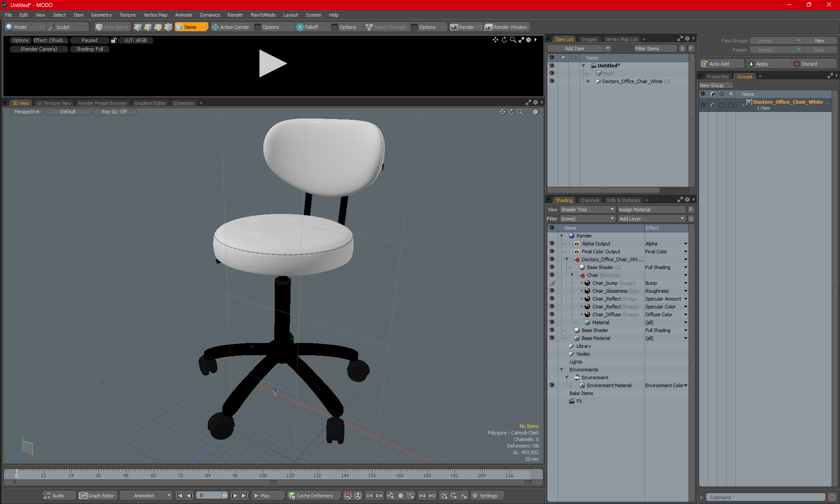The height and width of the screenshot is (504, 840).
Task: Toggle visibility of Base Material layer
Action: coord(552,338)
